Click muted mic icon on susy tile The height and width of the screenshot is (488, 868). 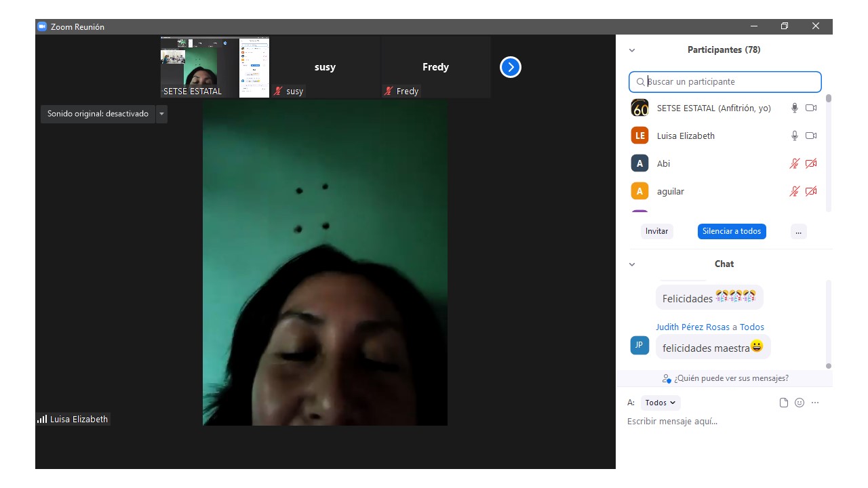[x=278, y=91]
